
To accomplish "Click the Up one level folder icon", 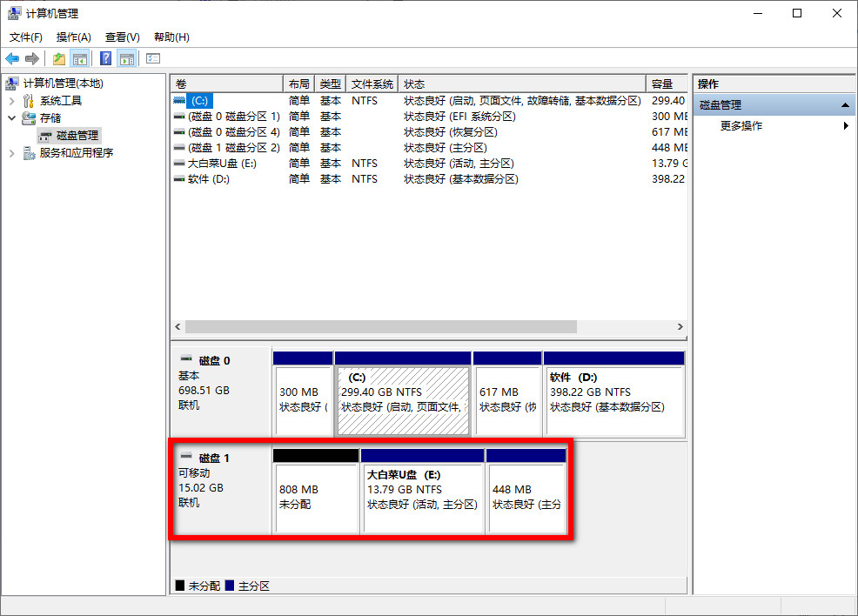I will tap(58, 58).
